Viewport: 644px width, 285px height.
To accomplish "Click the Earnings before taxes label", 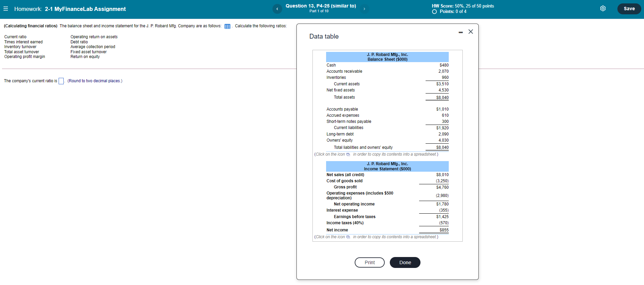I will pos(355,217).
